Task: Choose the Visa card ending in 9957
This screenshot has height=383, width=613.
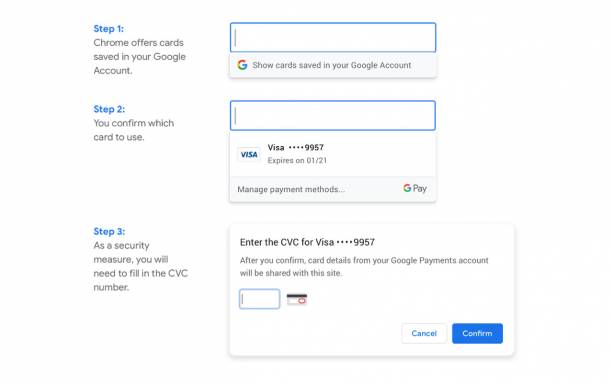Action: tap(333, 154)
